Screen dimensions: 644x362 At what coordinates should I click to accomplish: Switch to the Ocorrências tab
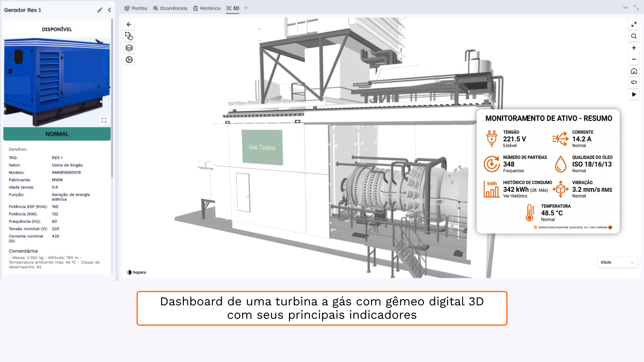[170, 8]
